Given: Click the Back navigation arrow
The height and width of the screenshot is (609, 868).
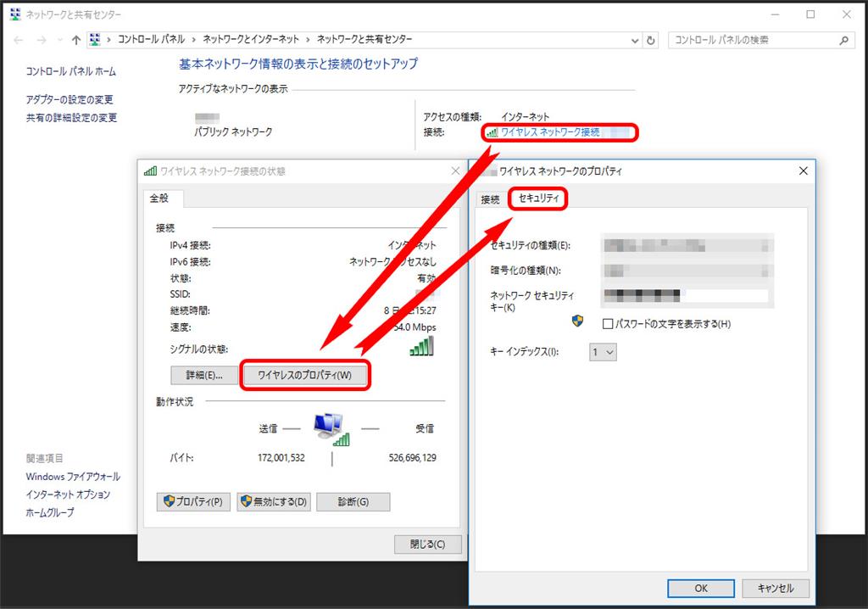Looking at the screenshot, I should (19, 40).
